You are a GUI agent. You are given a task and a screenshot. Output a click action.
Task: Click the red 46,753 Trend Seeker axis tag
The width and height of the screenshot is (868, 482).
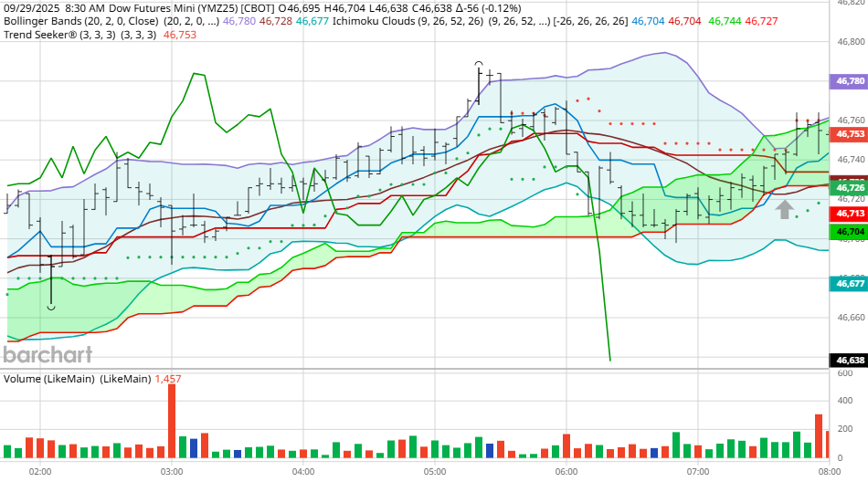pyautogui.click(x=849, y=134)
